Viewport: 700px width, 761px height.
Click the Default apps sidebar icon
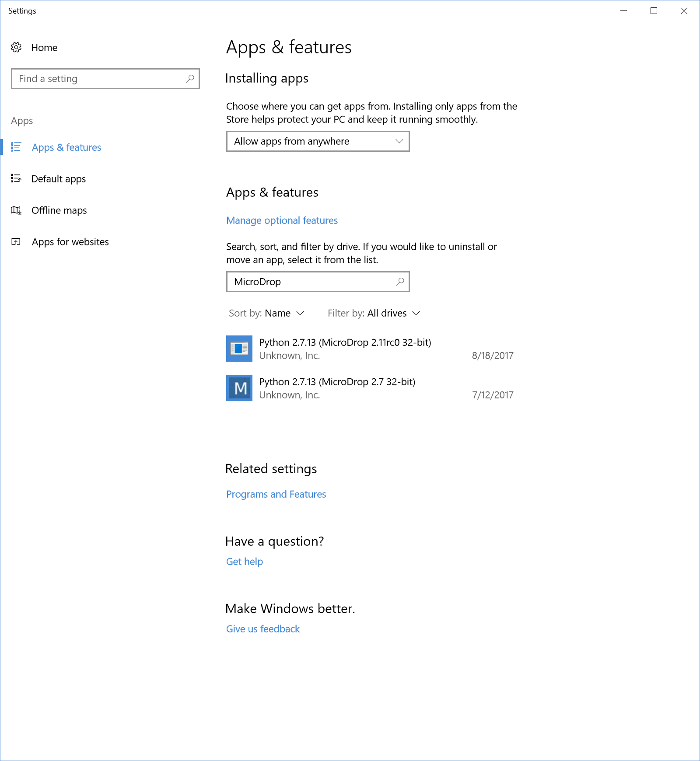[x=16, y=178]
